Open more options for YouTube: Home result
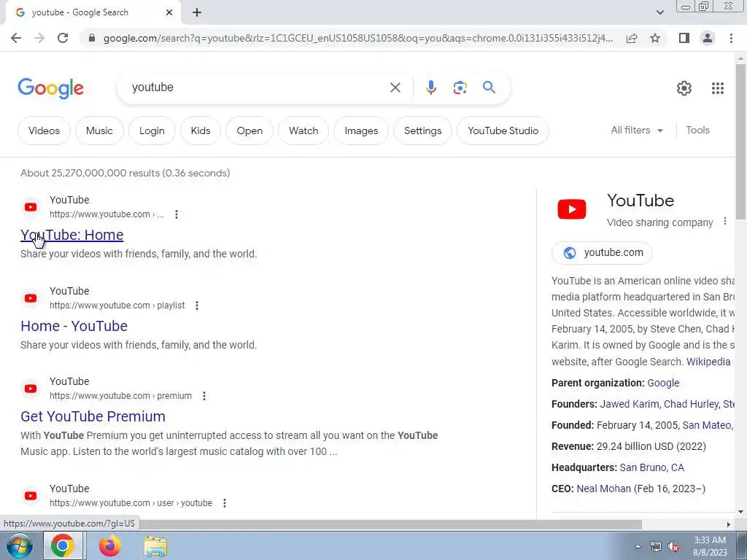This screenshot has width=747, height=560. [x=177, y=214]
